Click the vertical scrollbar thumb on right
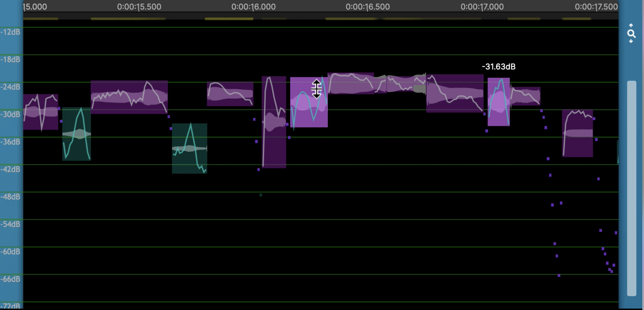Screen dimensions: 644x310 coord(632,188)
